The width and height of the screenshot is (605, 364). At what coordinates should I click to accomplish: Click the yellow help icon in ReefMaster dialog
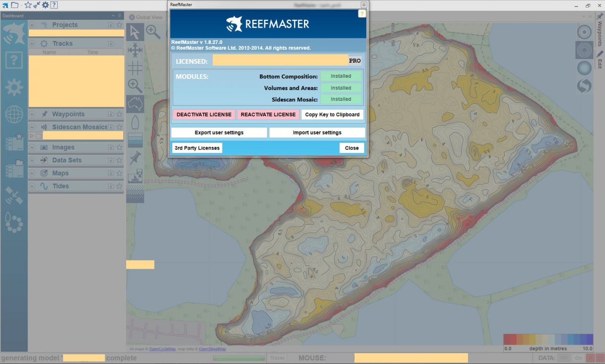click(362, 14)
